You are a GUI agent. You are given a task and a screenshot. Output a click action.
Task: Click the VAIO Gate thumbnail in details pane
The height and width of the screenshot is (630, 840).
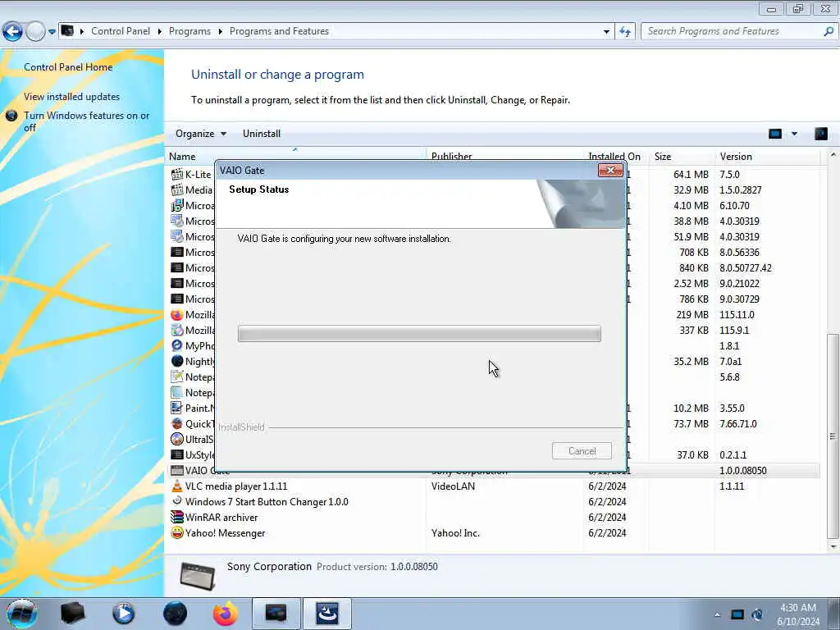[x=198, y=575]
